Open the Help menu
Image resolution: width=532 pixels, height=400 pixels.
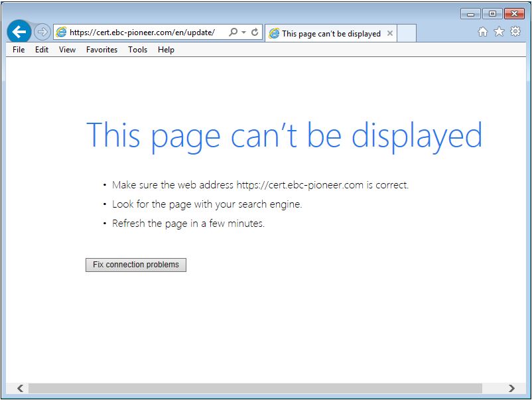pos(166,50)
